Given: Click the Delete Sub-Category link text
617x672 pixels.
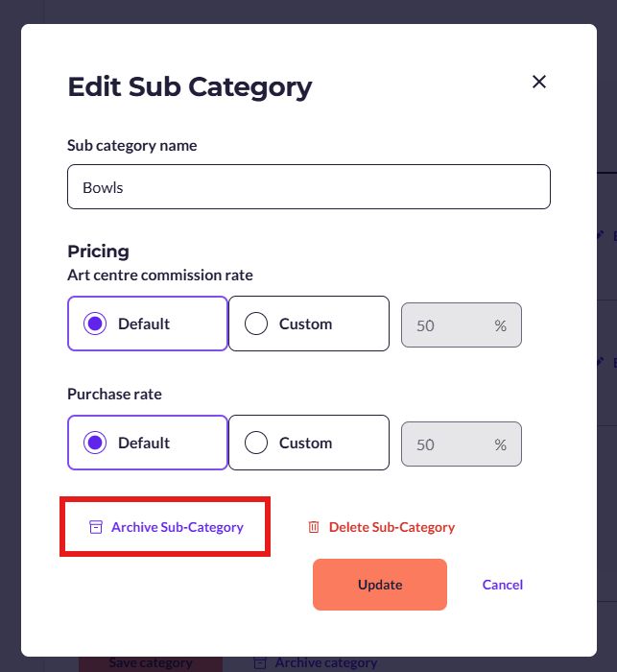Looking at the screenshot, I should 392,527.
